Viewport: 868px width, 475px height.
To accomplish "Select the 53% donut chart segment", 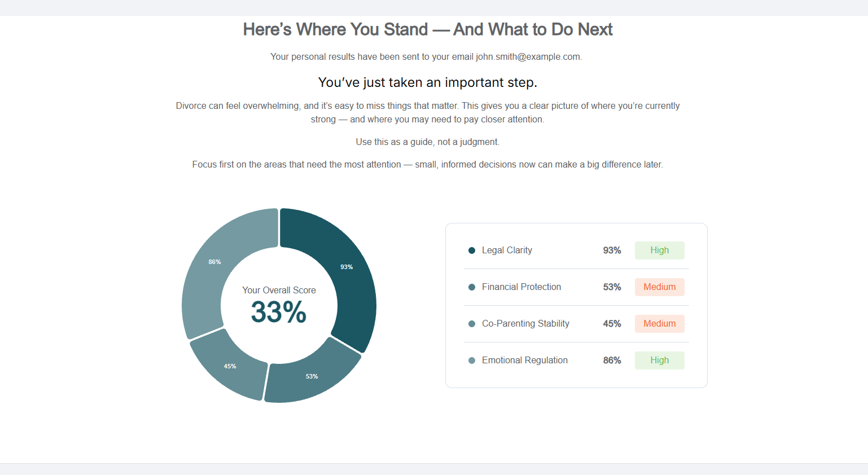I will (x=312, y=376).
